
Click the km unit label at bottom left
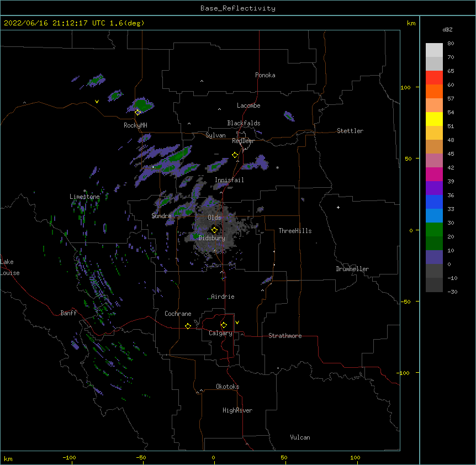coord(8,458)
